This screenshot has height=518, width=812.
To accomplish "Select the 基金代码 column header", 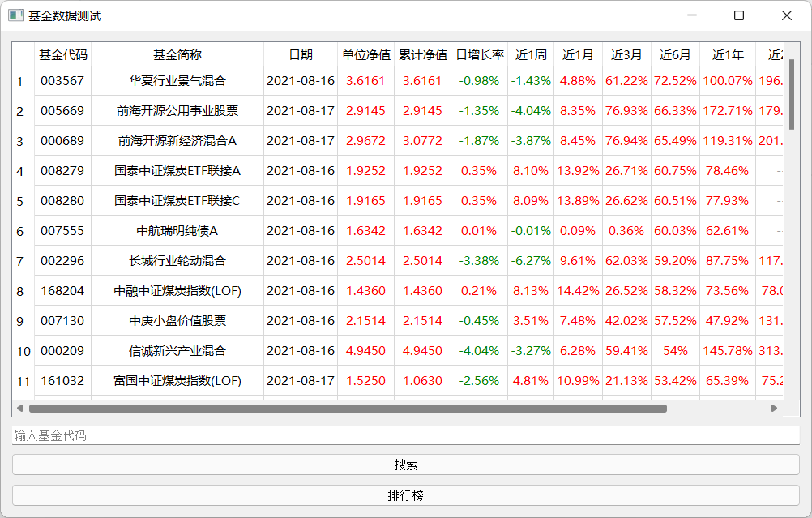I will point(62,55).
